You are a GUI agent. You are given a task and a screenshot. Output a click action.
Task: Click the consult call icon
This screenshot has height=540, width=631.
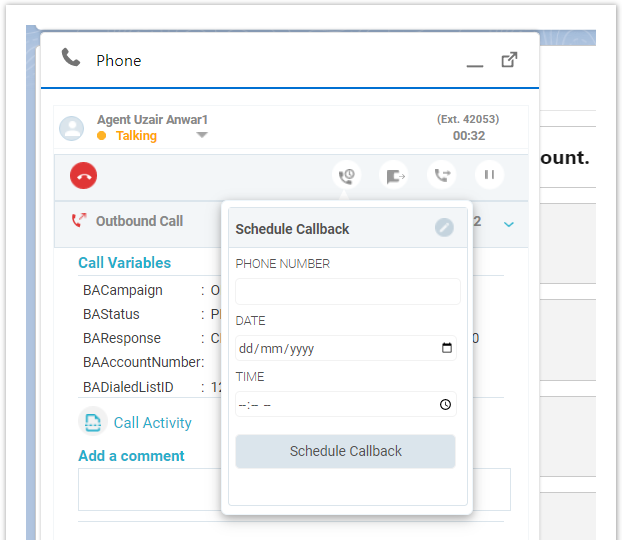click(441, 176)
